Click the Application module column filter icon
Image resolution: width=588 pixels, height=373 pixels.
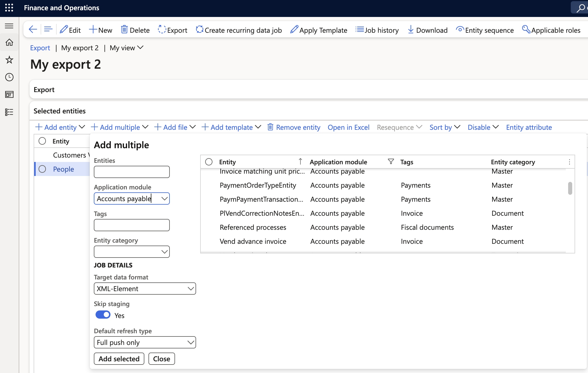(x=391, y=161)
